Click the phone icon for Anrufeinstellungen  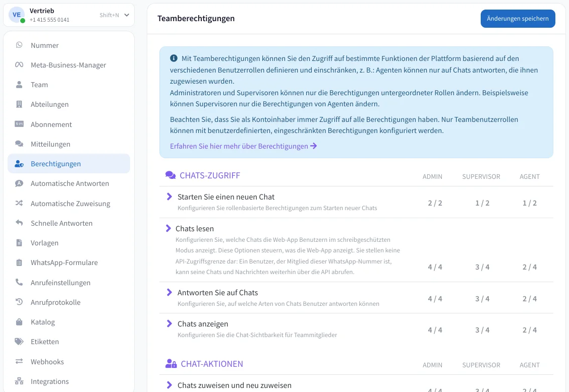point(19,282)
